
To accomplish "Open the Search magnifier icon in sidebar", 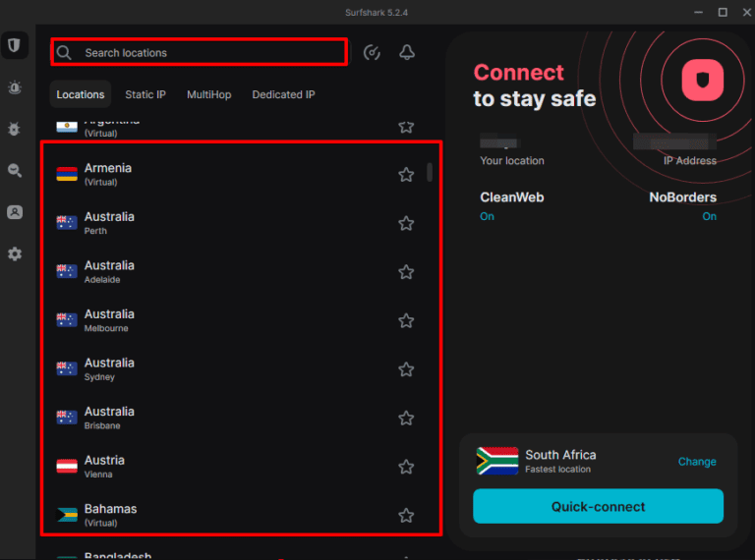I will point(15,170).
